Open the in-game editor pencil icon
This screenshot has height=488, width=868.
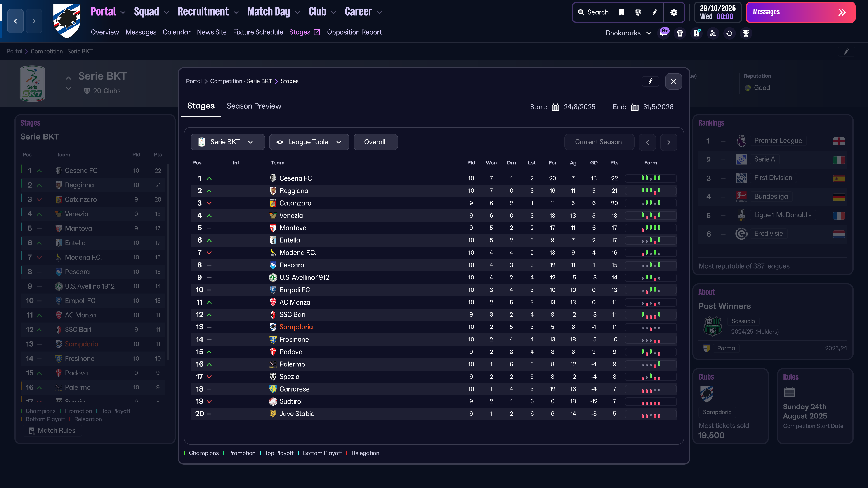pyautogui.click(x=655, y=12)
